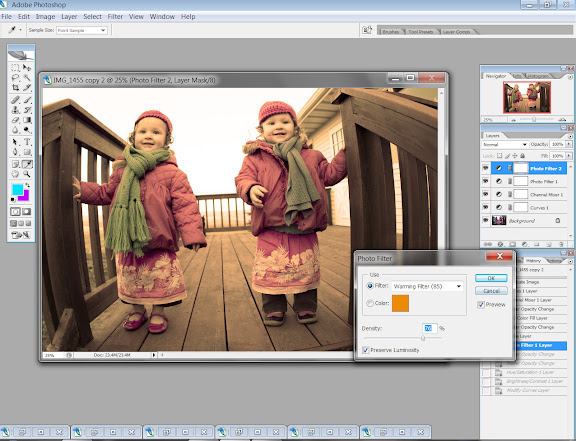Click OK in Photo Filter dialog
576x441 pixels.
coord(491,278)
